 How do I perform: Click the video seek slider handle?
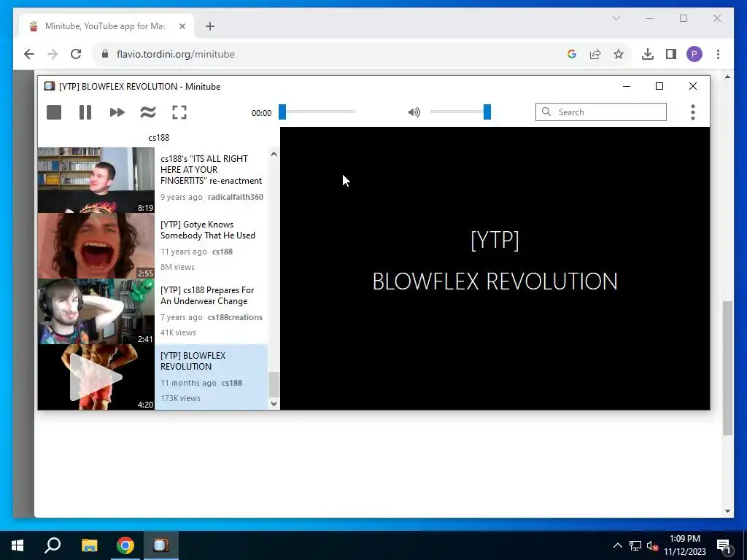point(282,112)
